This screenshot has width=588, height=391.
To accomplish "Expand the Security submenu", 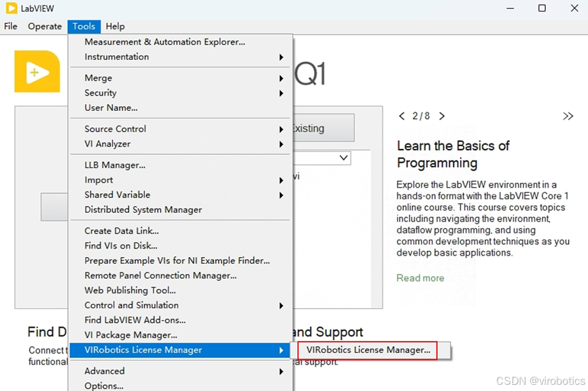I will pyautogui.click(x=180, y=93).
